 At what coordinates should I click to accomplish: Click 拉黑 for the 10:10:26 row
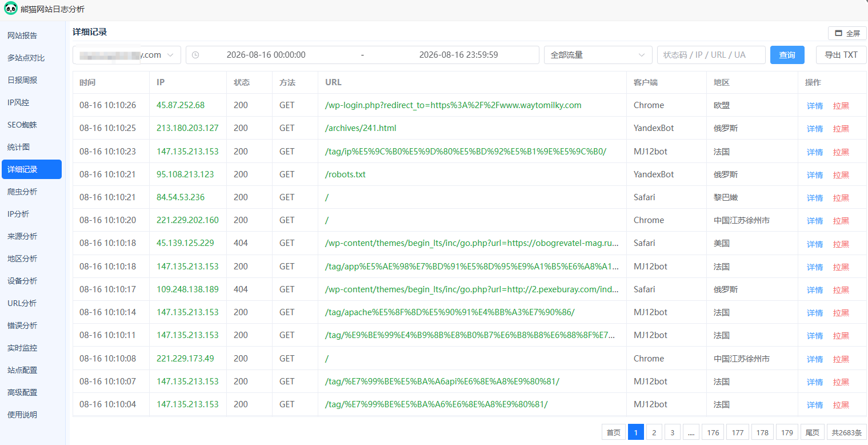pyautogui.click(x=841, y=106)
